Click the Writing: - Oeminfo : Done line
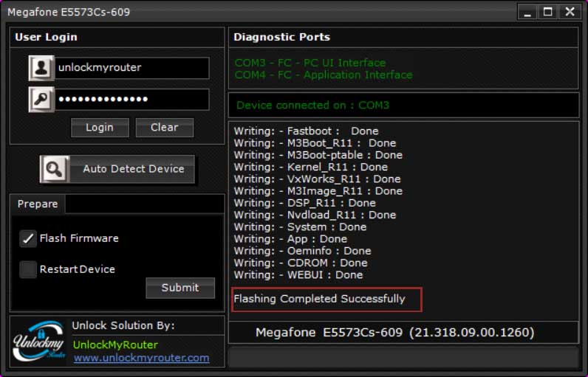 coord(303,251)
